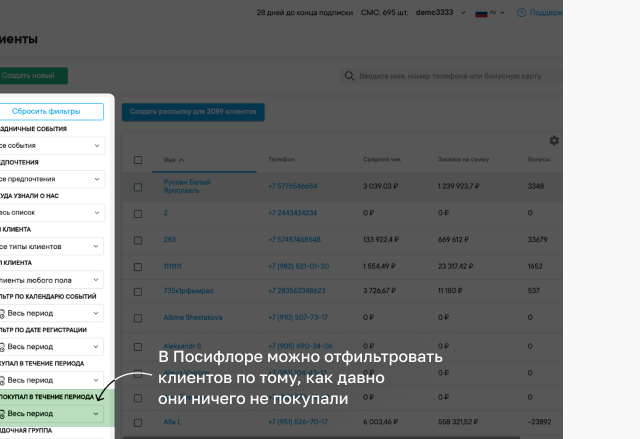Screen dimensions: 640x439
Task: Click the search magnifier icon
Action: click(x=349, y=76)
